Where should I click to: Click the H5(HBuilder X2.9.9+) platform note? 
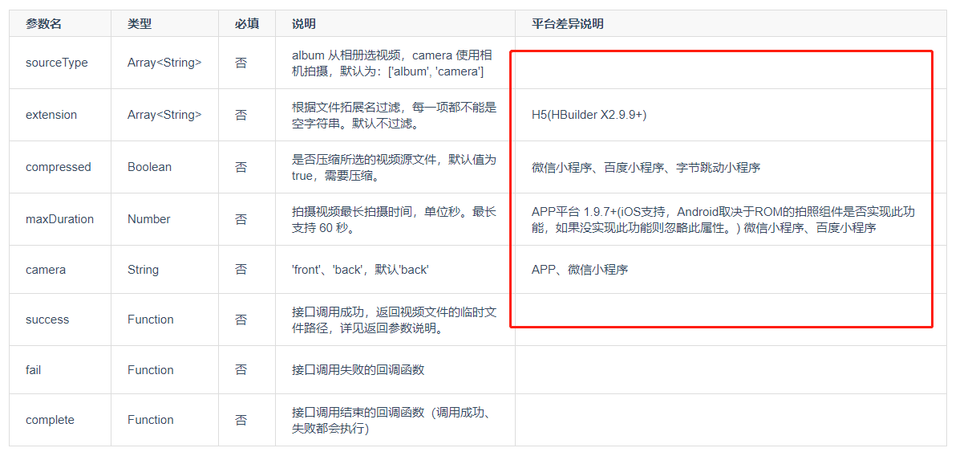(x=589, y=115)
